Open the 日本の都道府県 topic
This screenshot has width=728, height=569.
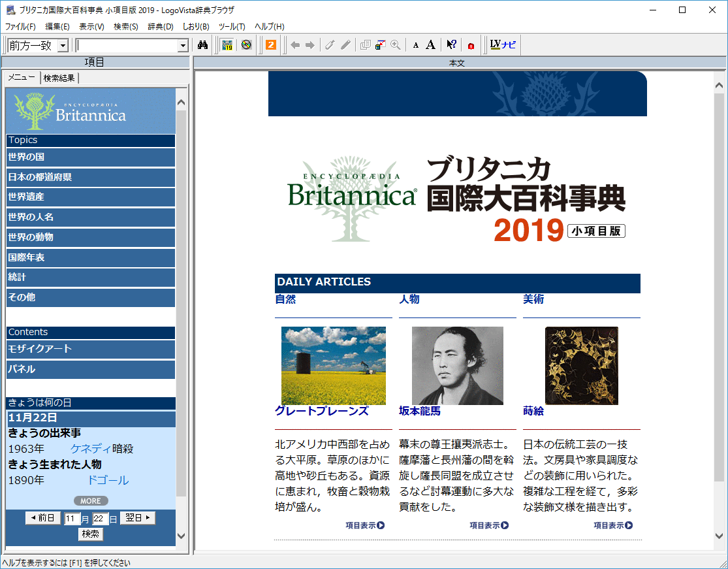point(91,177)
